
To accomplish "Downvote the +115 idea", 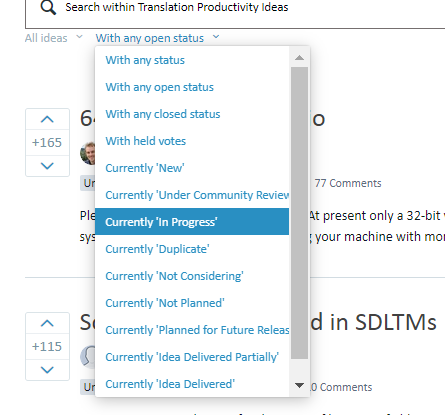I will coord(47,370).
